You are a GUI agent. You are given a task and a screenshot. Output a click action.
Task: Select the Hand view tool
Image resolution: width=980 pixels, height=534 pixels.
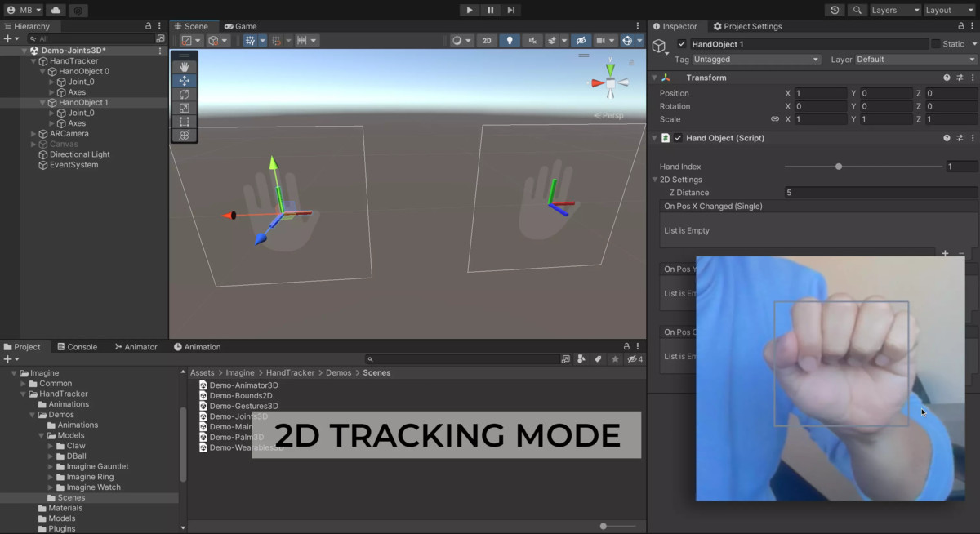tap(184, 67)
